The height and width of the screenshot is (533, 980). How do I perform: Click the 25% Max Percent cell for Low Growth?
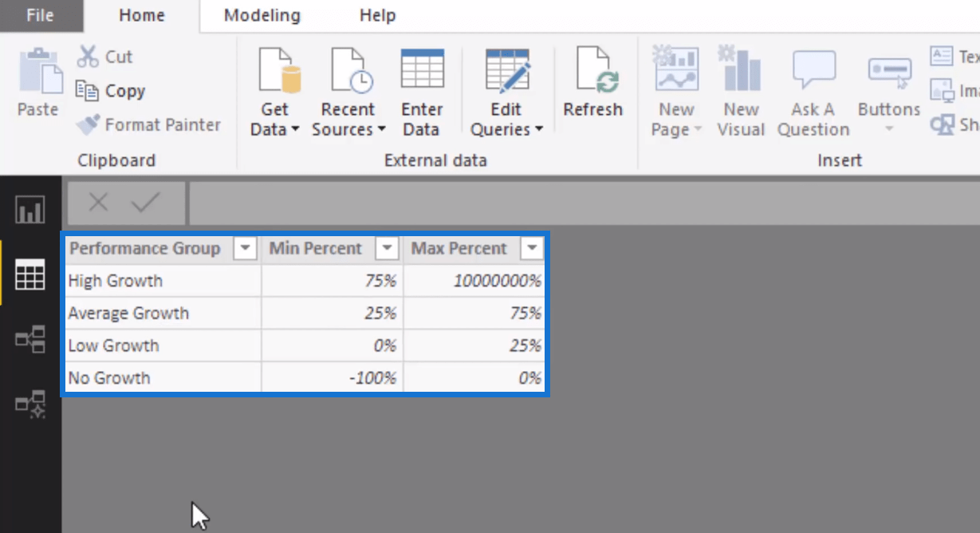tap(474, 345)
